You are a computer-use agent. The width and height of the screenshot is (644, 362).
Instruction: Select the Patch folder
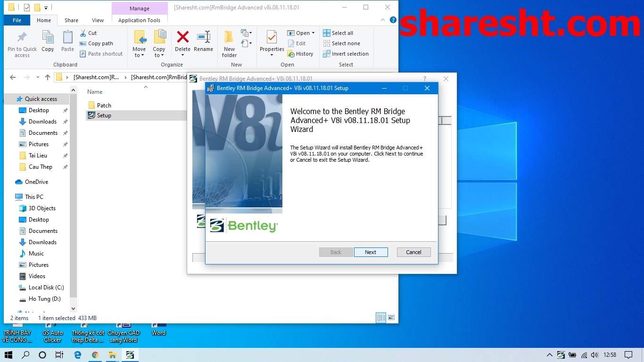pyautogui.click(x=104, y=105)
